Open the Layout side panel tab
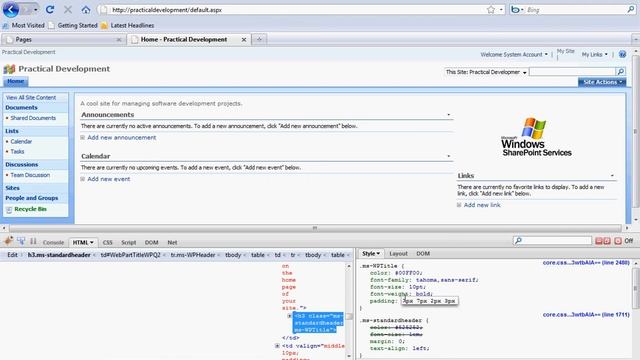The image size is (640, 360). pos(398,253)
